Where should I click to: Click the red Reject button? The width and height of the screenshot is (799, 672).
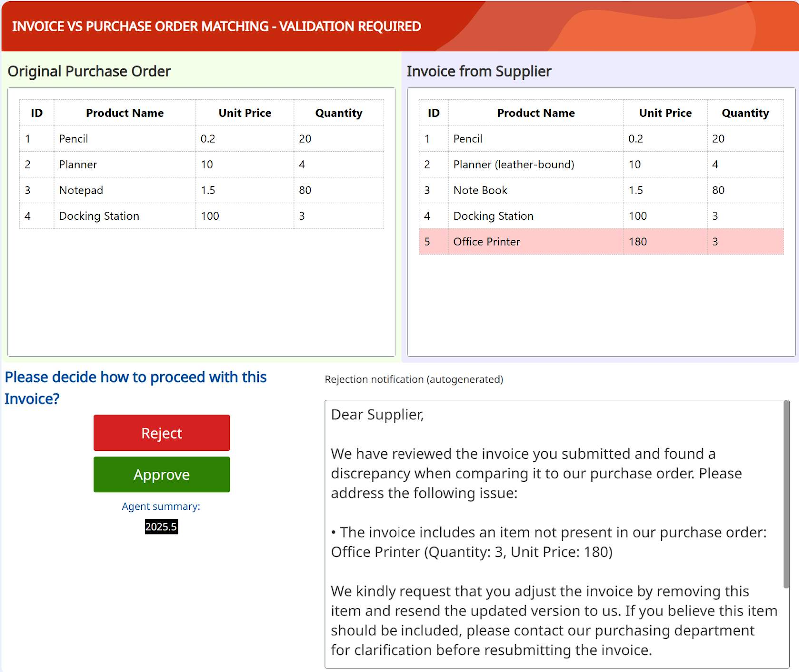(162, 433)
